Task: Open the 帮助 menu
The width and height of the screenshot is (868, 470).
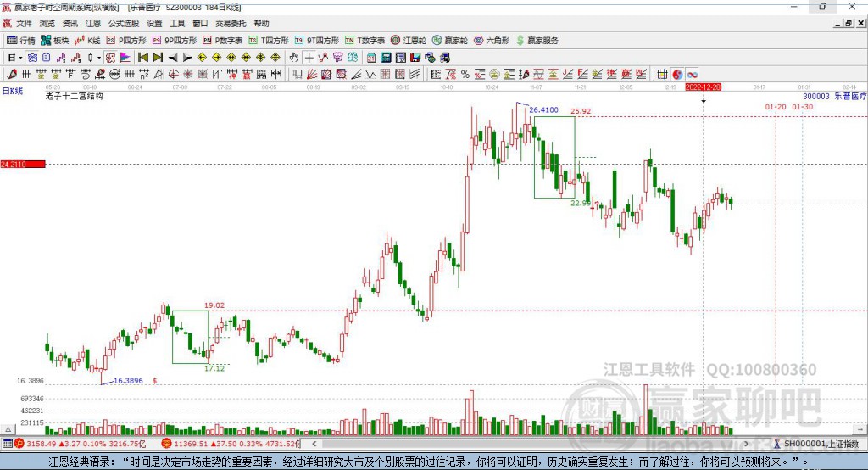Action: pyautogui.click(x=261, y=23)
